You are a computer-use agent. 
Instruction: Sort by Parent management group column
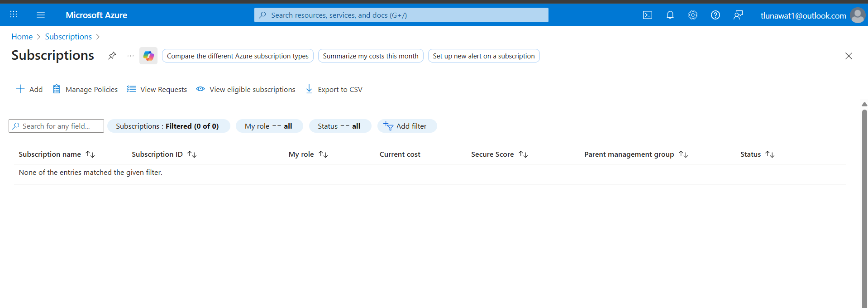tap(636, 154)
